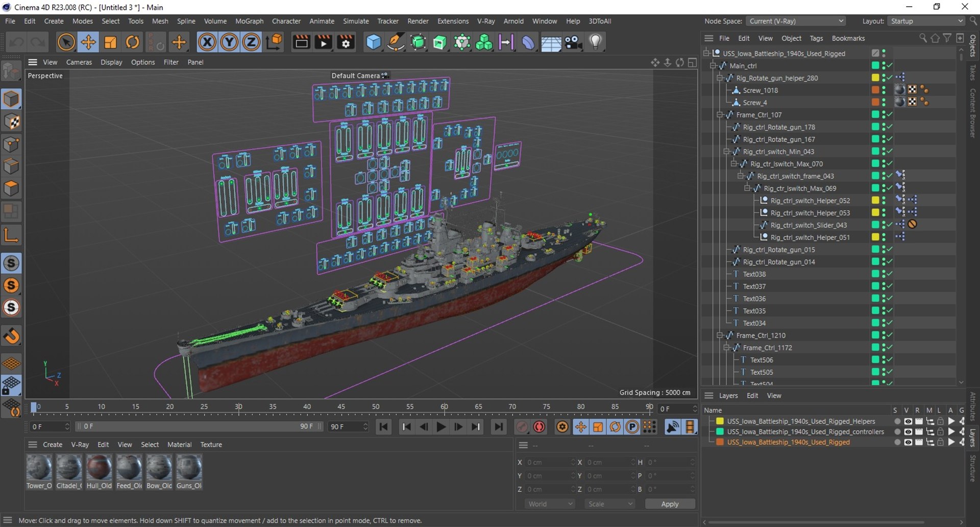Open the MoGraph menu
The height and width of the screenshot is (527, 980).
point(249,21)
